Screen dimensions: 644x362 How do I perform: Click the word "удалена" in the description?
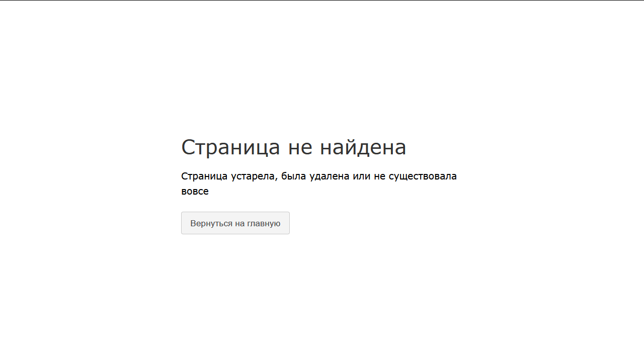tap(329, 176)
